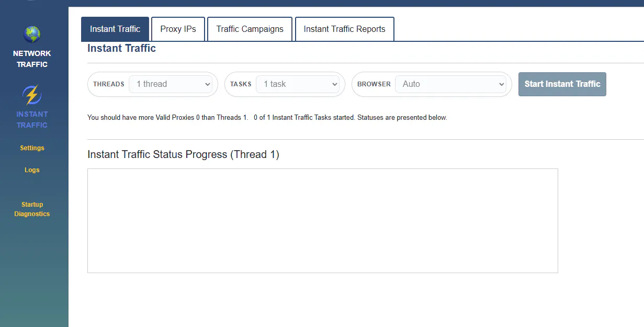Click the NETWORK TRAFFIC sidebar label
The width and height of the screenshot is (644, 327).
coord(32,59)
